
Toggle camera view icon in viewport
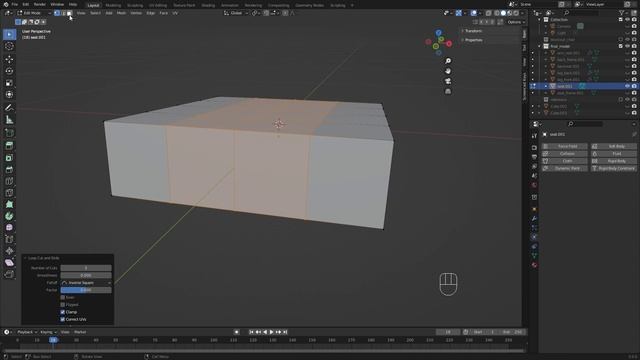pyautogui.click(x=448, y=81)
